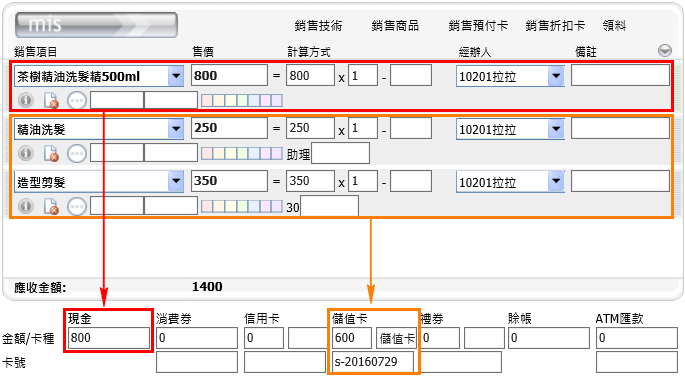Viewport: 685px width, 377px height.
Task: Click info icon under 精油洗髮 row
Action: (26, 153)
